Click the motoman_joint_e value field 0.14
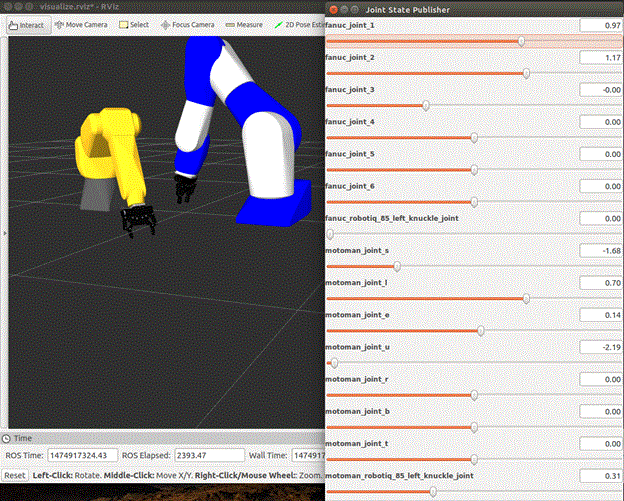The image size is (624, 501). pos(601,315)
